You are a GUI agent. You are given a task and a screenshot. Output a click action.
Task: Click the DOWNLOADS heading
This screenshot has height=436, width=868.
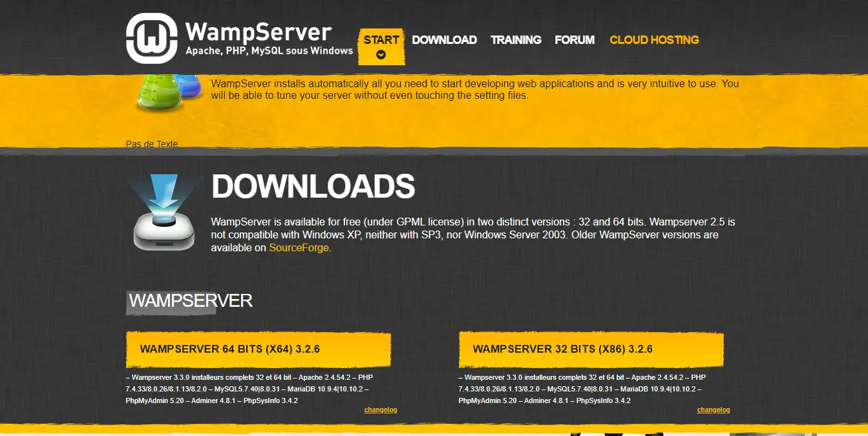pyautogui.click(x=313, y=187)
